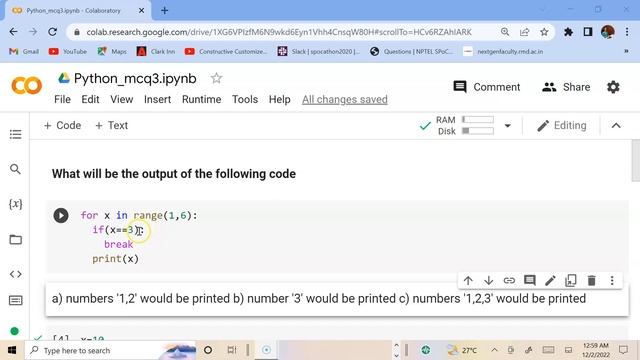Screen dimensions: 640x360
Task: Open the Insert menu
Action: tap(158, 99)
